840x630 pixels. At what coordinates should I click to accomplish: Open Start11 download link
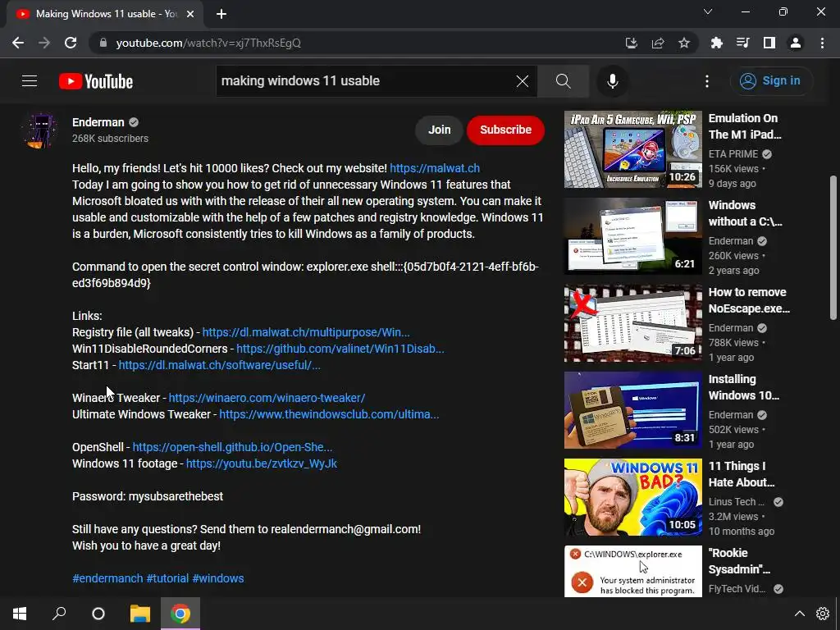[219, 365]
